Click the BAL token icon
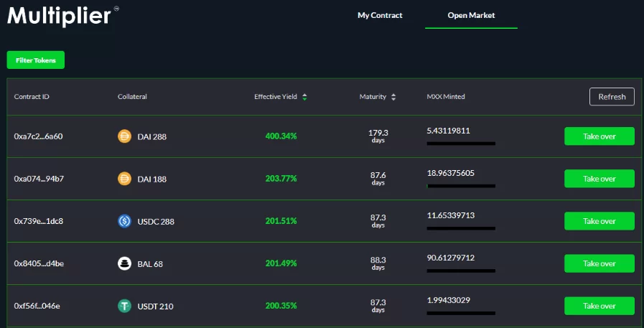The height and width of the screenshot is (328, 644). tap(124, 263)
